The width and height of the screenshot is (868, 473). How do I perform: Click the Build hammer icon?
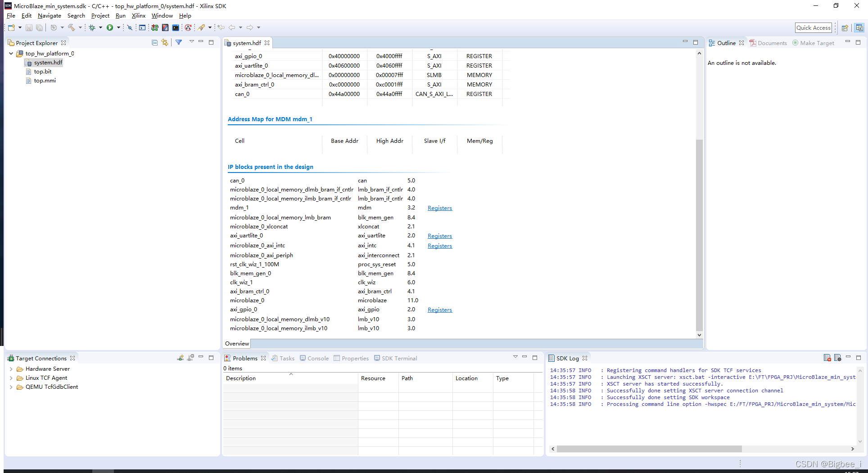pyautogui.click(x=72, y=27)
